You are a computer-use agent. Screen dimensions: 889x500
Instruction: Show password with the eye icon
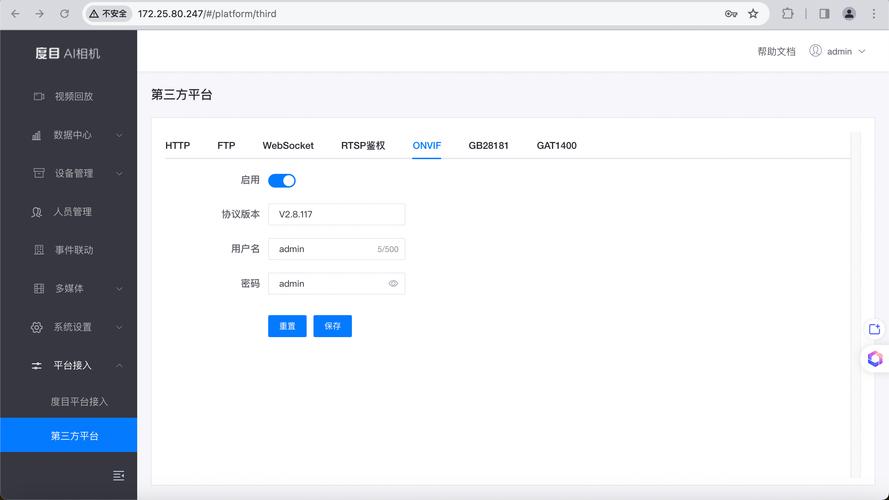pyautogui.click(x=393, y=283)
